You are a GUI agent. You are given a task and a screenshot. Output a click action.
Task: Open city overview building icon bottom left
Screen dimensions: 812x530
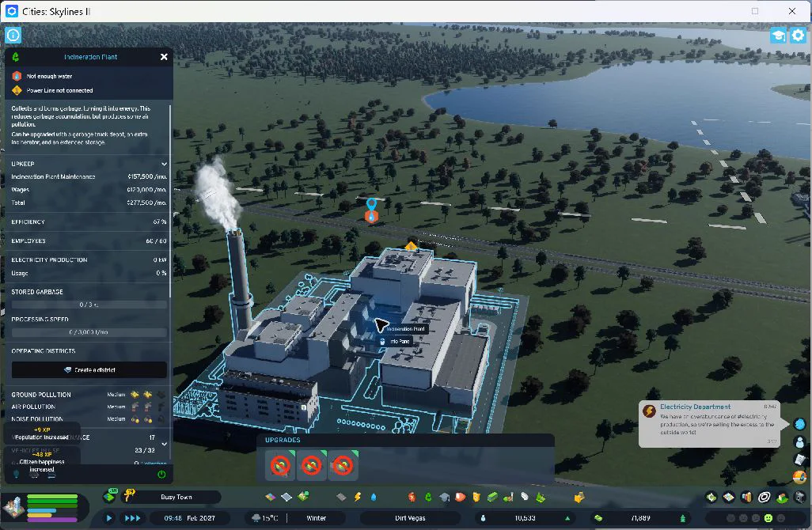[13, 507]
